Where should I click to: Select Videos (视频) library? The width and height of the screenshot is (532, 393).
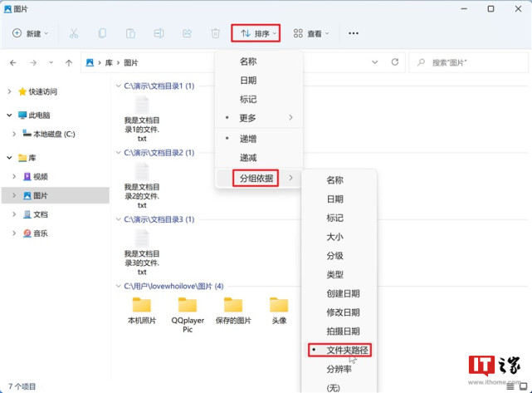coord(36,177)
